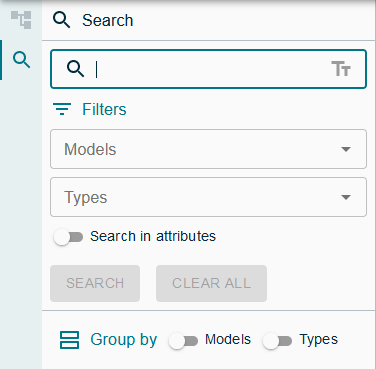
Task: Click the CLEAR ALL button
Action: [x=211, y=283]
